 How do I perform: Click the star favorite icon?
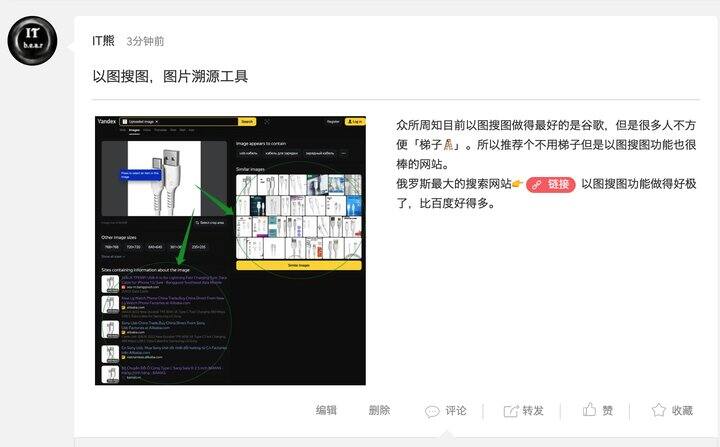[659, 410]
